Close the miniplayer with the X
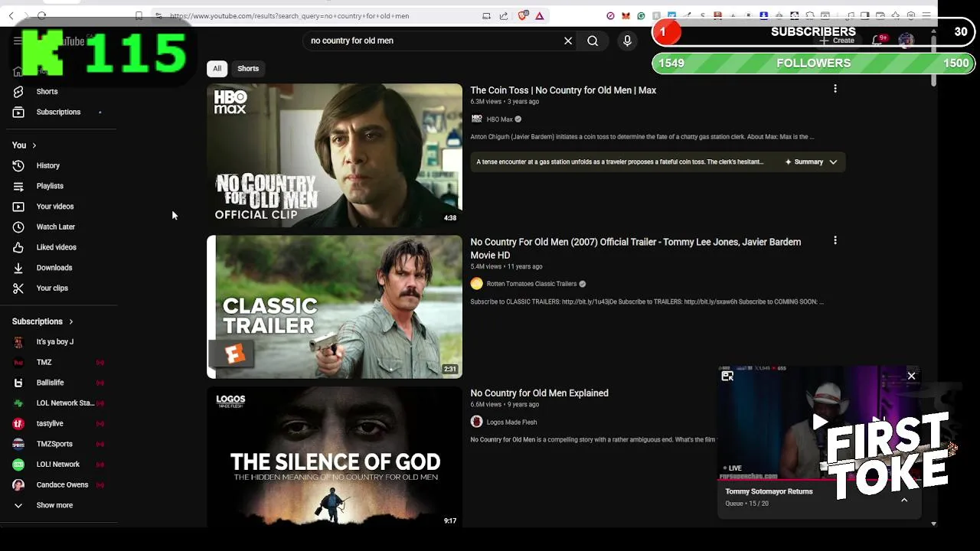The image size is (980, 551). click(x=911, y=376)
